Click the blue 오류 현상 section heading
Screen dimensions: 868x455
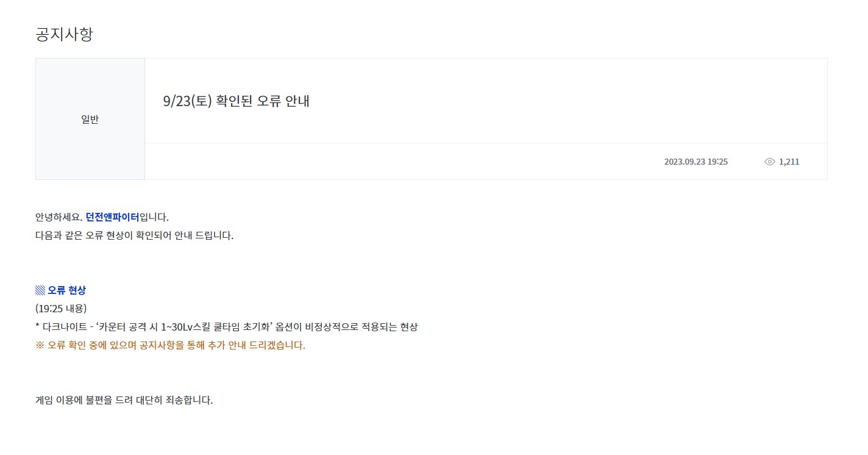coord(66,290)
